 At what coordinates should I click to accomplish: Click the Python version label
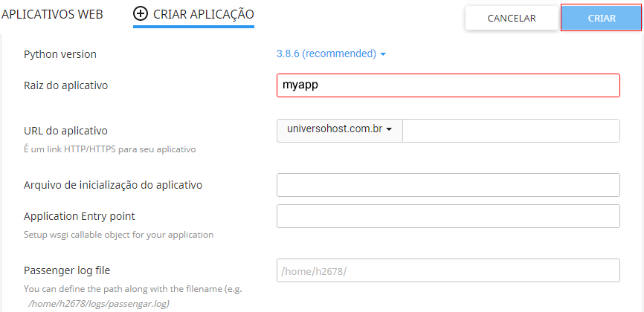click(60, 54)
